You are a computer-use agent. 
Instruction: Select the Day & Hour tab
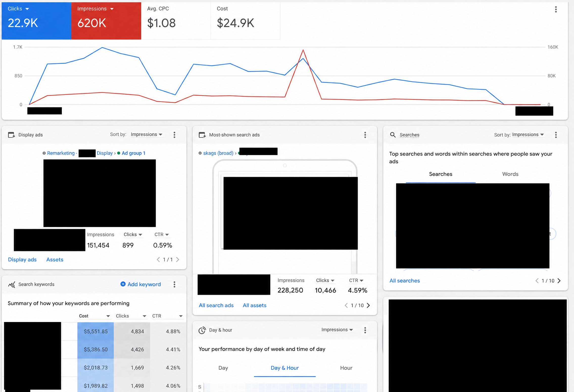[285, 368]
